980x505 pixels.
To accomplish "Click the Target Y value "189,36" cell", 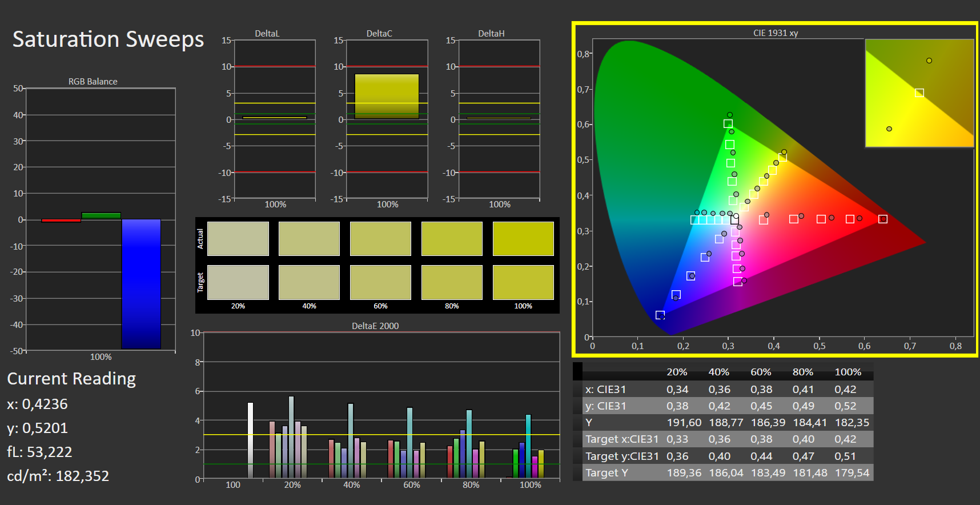I will [x=684, y=473].
